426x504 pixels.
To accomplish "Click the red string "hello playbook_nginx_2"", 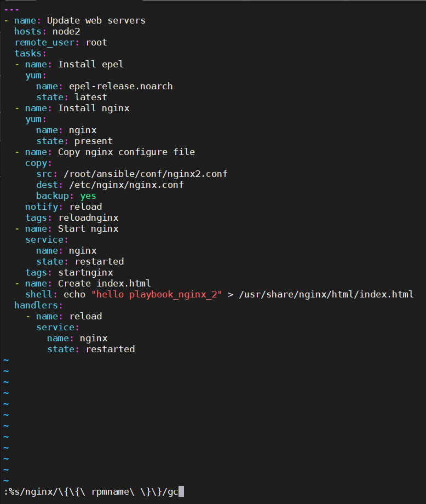I will pos(157,294).
